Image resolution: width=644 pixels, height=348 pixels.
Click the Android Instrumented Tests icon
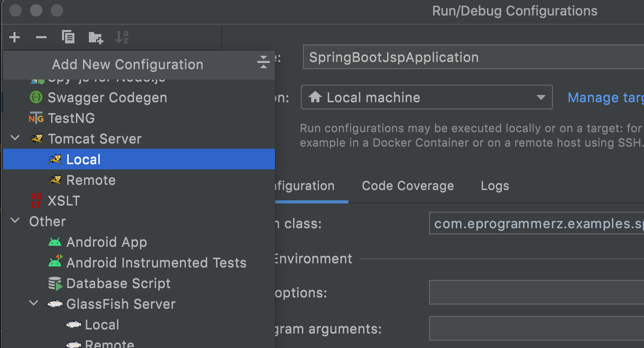pos(55,261)
